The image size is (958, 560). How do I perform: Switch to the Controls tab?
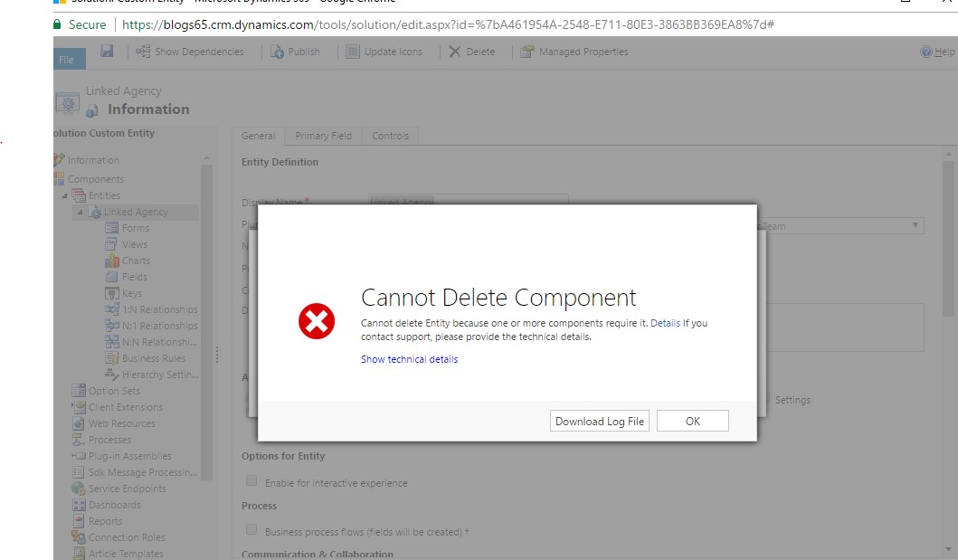(x=391, y=136)
